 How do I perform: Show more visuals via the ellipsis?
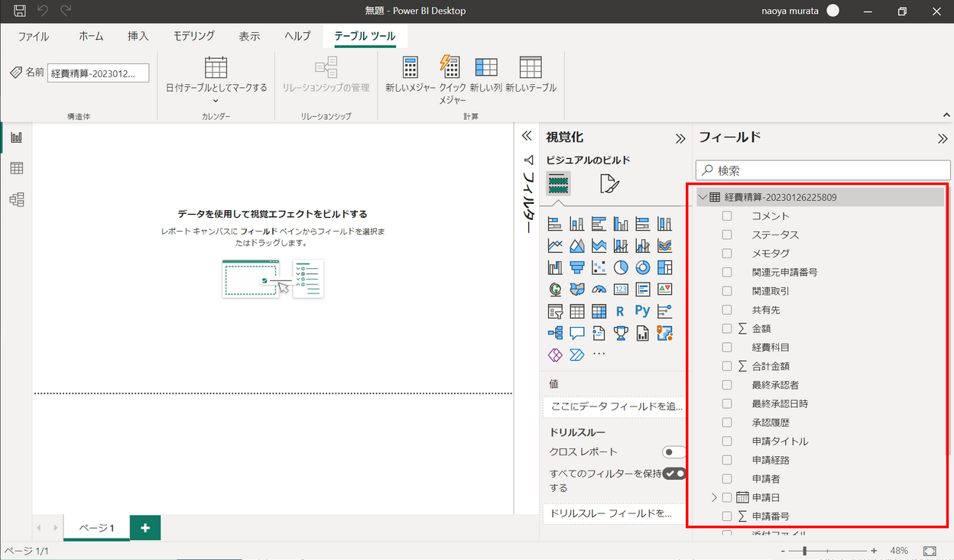599,354
